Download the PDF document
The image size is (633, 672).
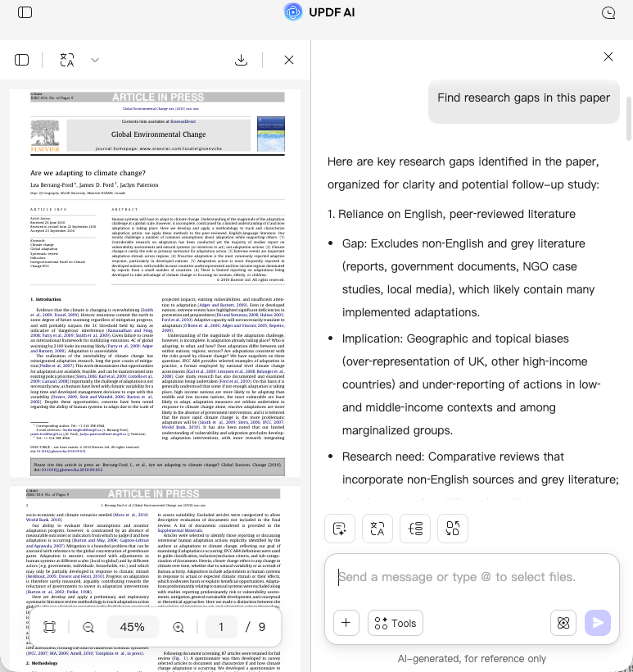point(241,60)
